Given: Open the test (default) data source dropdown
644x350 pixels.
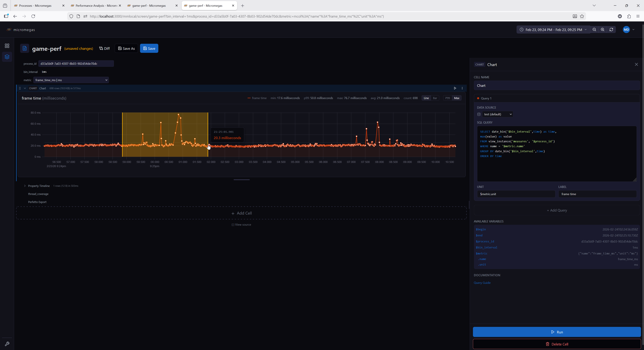Looking at the screenshot, I should (x=497, y=114).
